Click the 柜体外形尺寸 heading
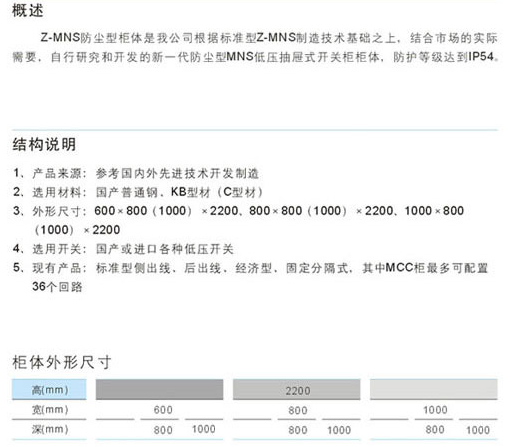Viewport: 511px width, 447px height. pos(62,362)
